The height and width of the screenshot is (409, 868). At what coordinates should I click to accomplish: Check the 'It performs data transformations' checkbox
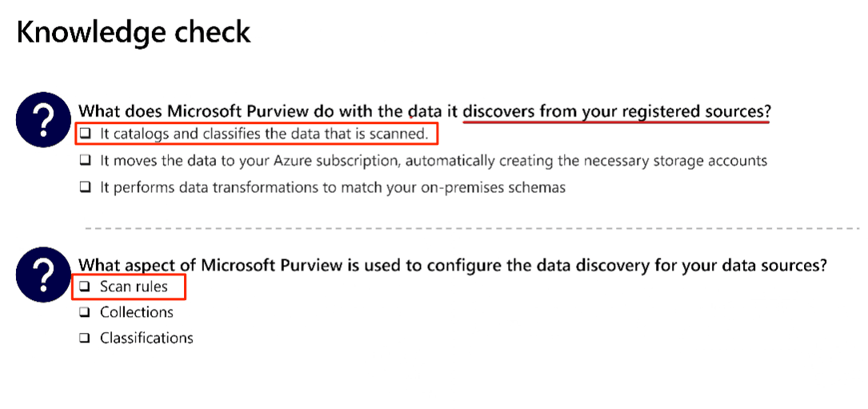click(x=85, y=187)
